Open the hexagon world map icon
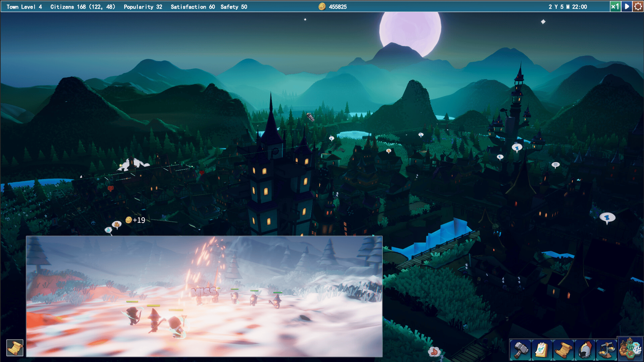 pos(630,349)
